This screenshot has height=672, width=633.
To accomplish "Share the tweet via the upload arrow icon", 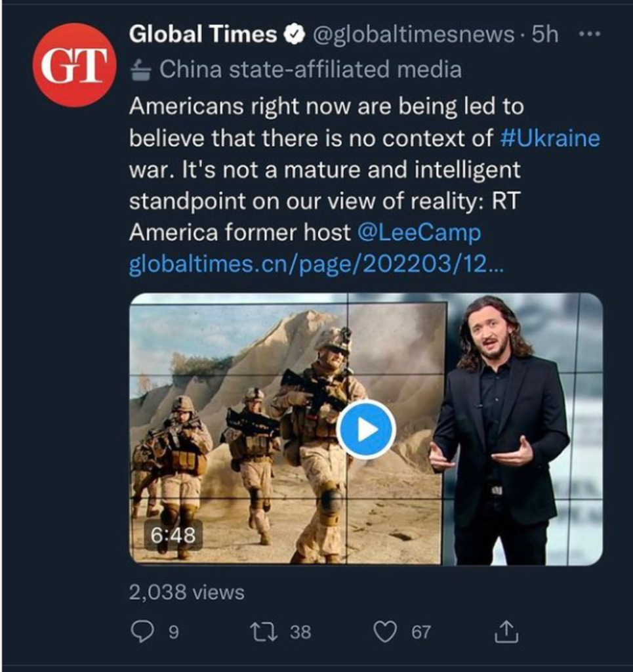I will tap(506, 632).
